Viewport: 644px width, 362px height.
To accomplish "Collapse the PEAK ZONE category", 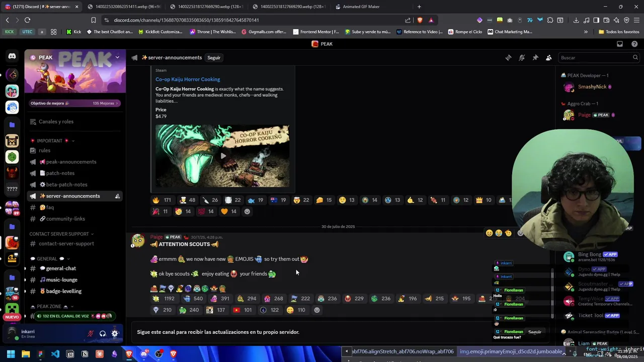I will tap(52, 306).
